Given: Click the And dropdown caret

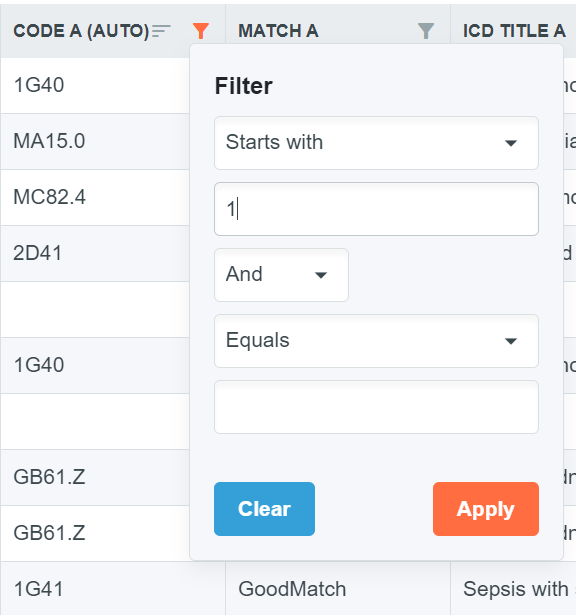Looking at the screenshot, I should click(x=321, y=275).
